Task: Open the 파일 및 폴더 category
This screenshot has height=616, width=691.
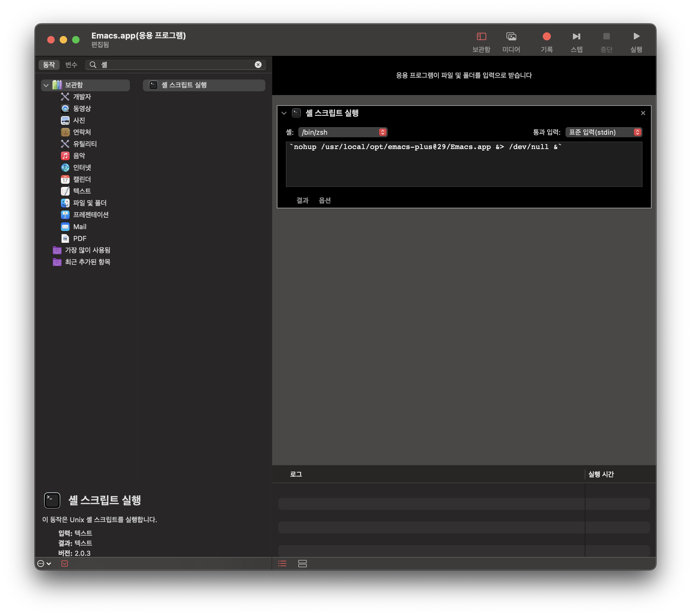Action: point(89,203)
